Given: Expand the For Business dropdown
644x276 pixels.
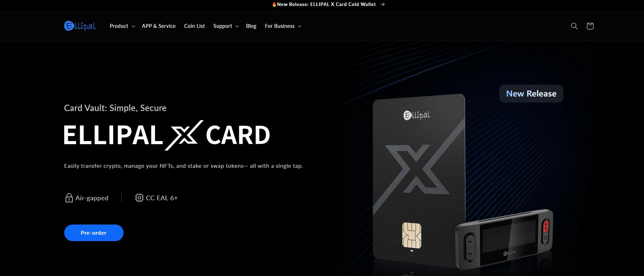Looking at the screenshot, I should point(283,26).
